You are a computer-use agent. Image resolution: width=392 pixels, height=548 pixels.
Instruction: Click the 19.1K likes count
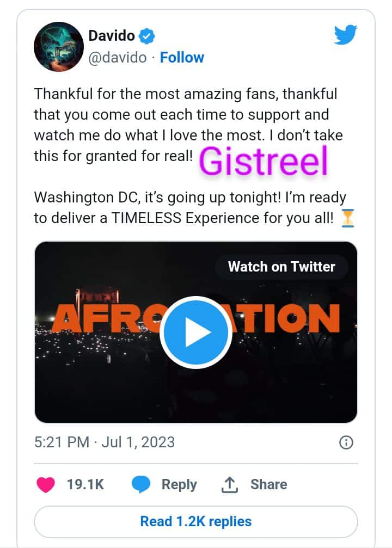(x=85, y=484)
